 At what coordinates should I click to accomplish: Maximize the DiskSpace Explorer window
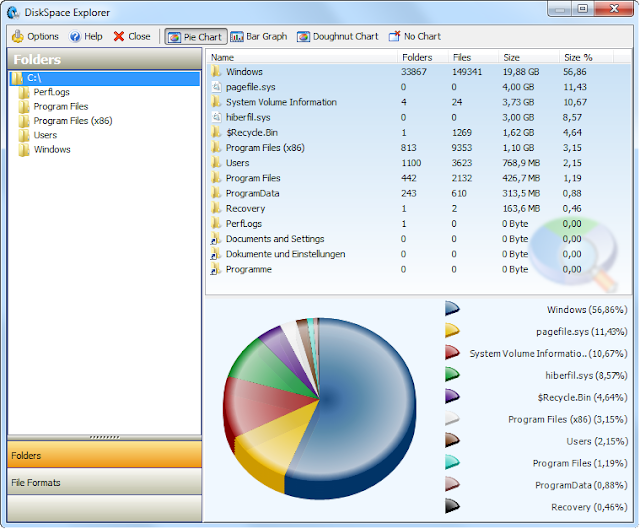point(582,9)
